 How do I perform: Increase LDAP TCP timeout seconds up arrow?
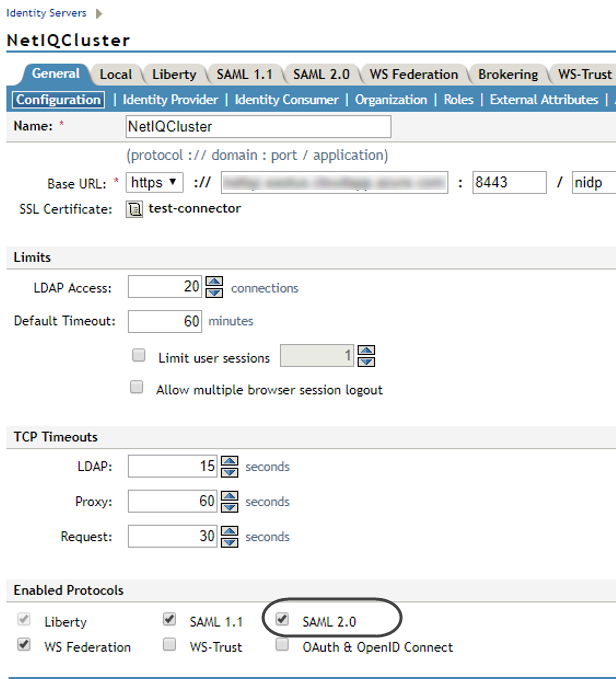tap(229, 461)
